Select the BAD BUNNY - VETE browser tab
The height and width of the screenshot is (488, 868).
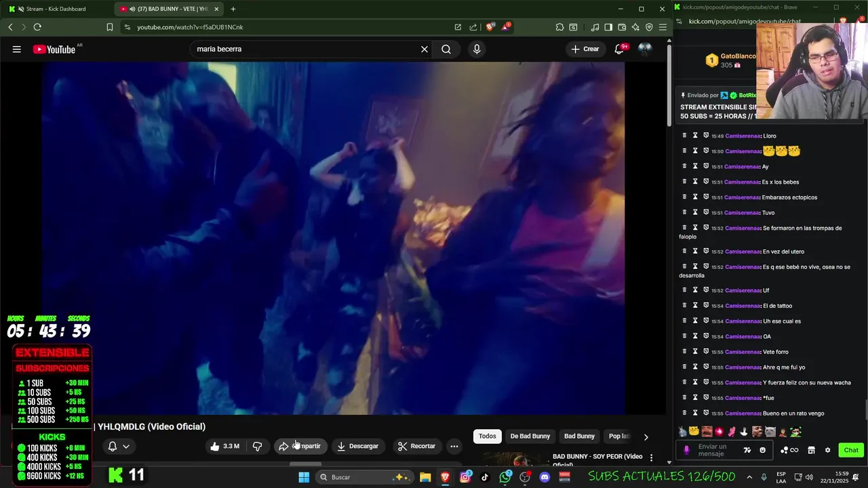coord(170,9)
